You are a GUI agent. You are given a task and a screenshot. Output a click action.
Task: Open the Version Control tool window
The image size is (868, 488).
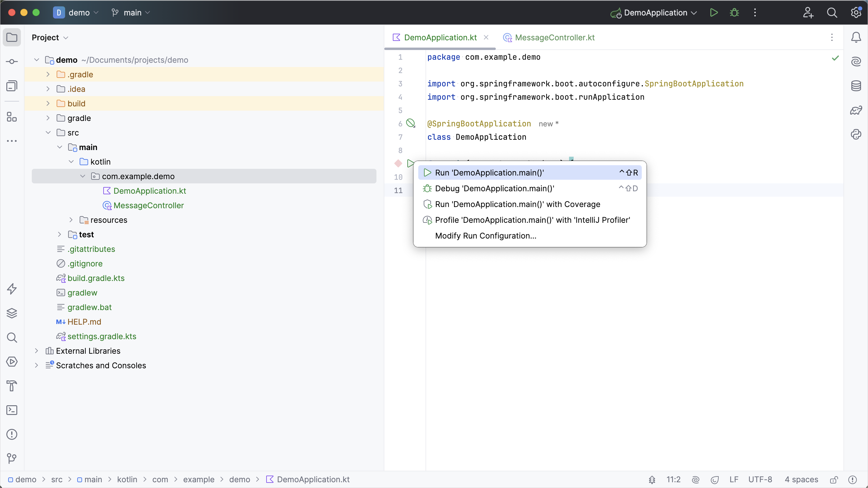tap(12, 458)
